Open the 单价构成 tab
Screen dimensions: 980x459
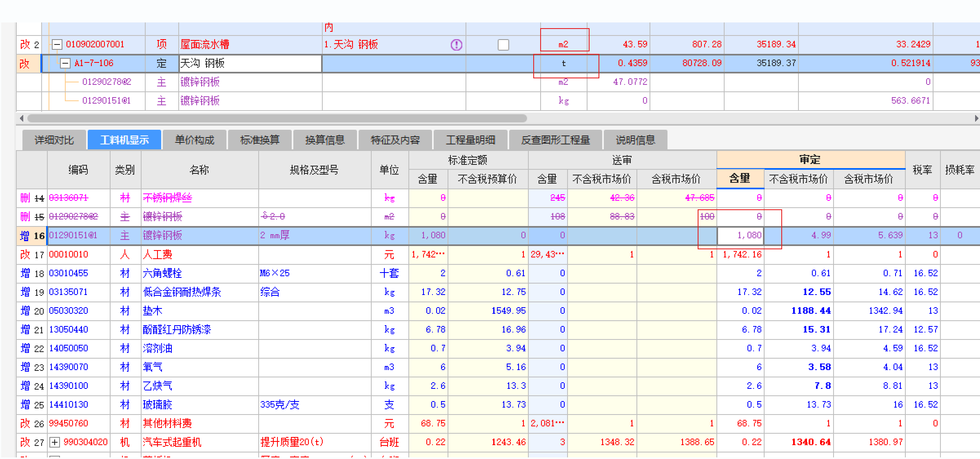pyautogui.click(x=195, y=140)
